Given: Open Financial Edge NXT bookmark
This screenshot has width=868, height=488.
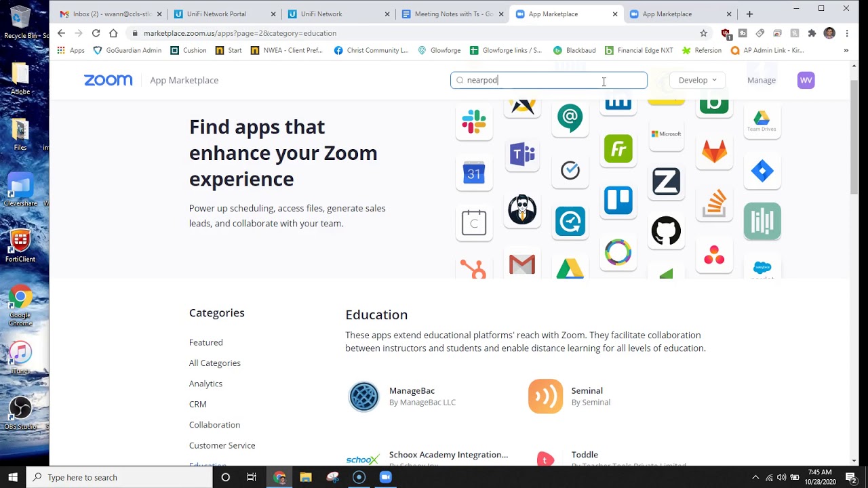Looking at the screenshot, I should pos(639,50).
